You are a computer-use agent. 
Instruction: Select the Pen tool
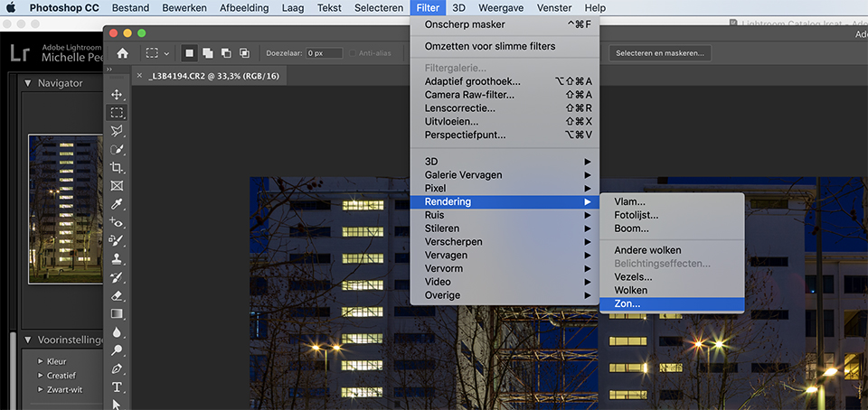tap(117, 368)
